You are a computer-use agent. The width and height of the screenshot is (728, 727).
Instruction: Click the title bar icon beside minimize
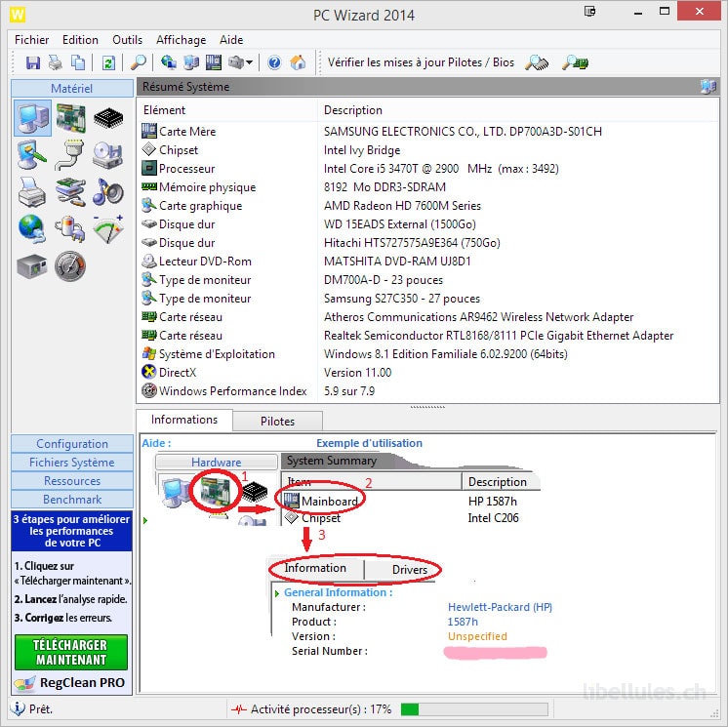590,12
